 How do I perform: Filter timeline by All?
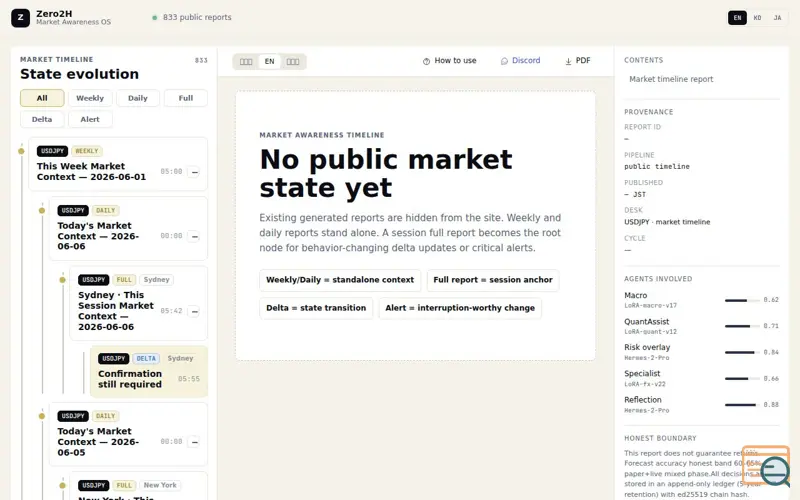point(42,98)
